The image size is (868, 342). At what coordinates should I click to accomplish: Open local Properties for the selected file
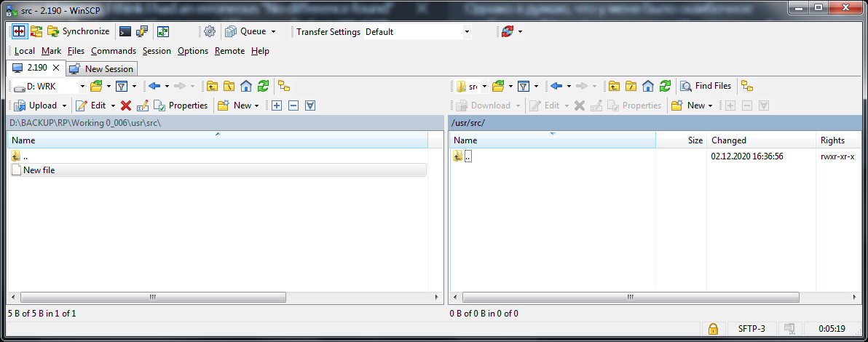[181, 106]
